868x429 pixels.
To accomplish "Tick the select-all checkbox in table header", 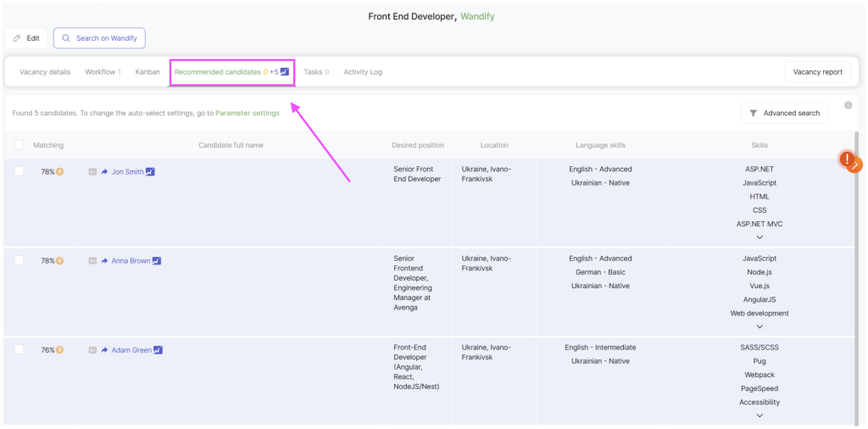I will [x=19, y=145].
